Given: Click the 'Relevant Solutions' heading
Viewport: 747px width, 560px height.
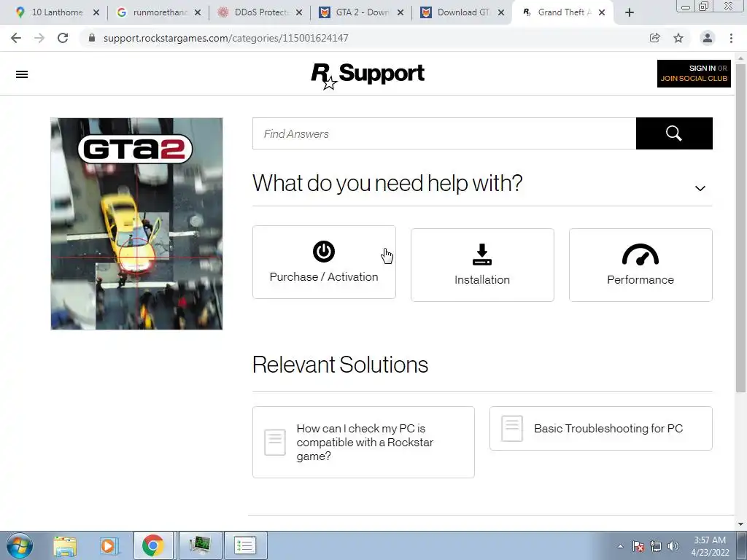Looking at the screenshot, I should (340, 365).
